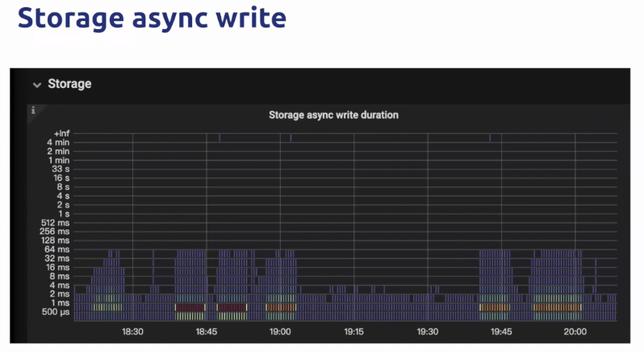Select the 19:30 time axis tick

[x=428, y=332]
